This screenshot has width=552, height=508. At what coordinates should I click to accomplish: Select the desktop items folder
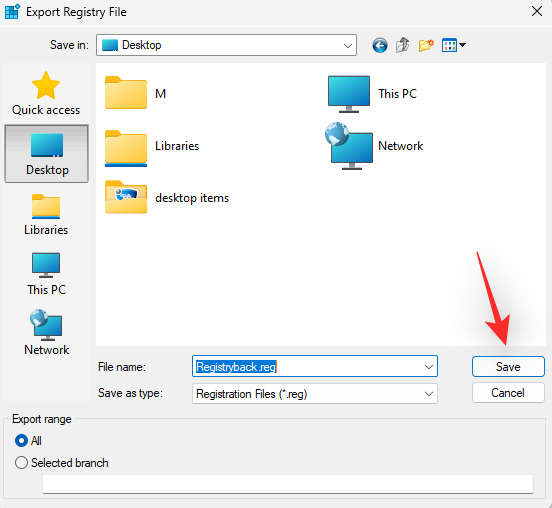pyautogui.click(x=167, y=197)
